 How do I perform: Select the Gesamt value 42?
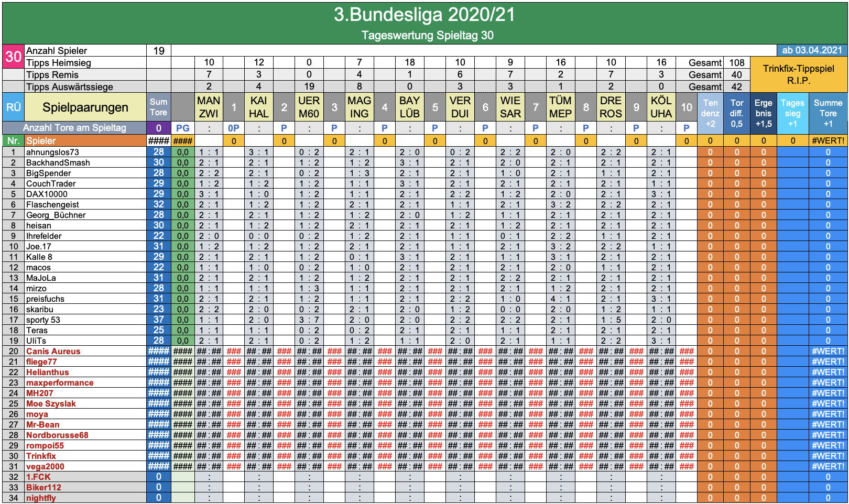(736, 87)
